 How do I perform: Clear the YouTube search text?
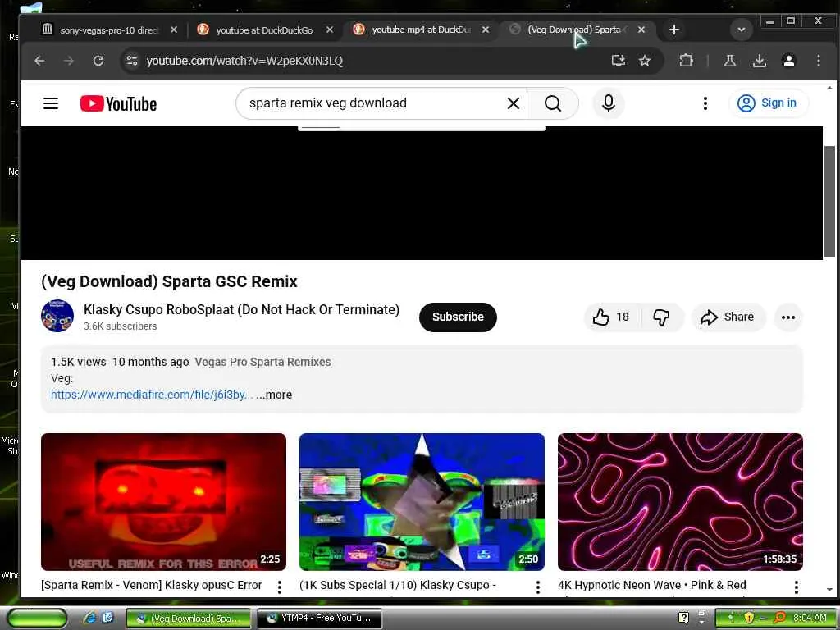click(514, 103)
